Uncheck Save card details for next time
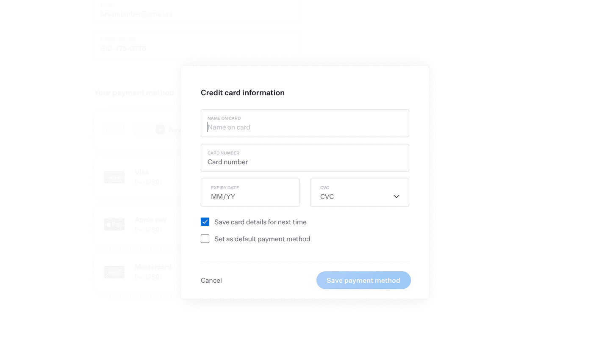The width and height of the screenshot is (610, 364). pos(205,222)
